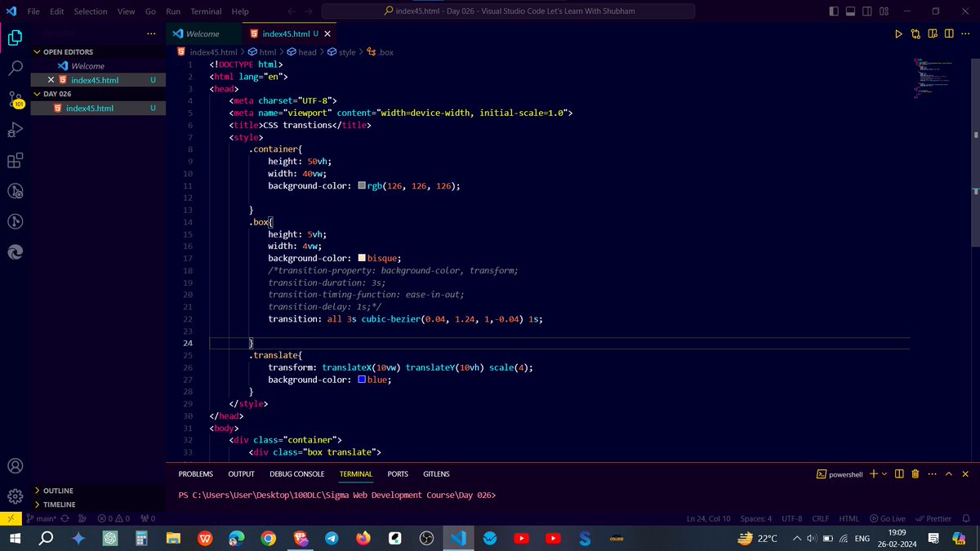The height and width of the screenshot is (551, 980).
Task: Close the index45.html editor tab
Action: point(327,34)
